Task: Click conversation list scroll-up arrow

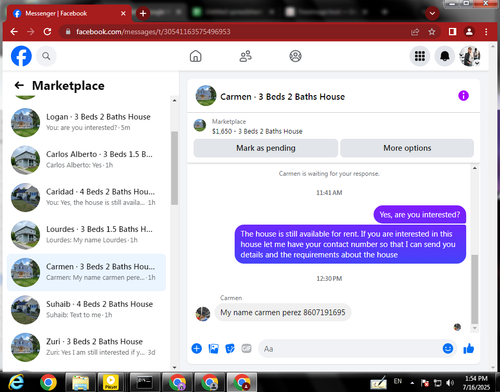Action: (x=174, y=101)
